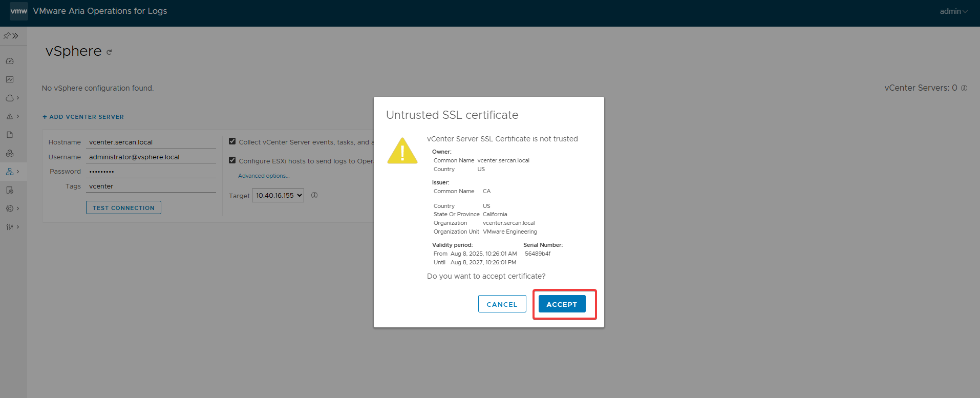Click the refresh icon next to vSphere
The width and height of the screenshot is (980, 398).
tap(109, 52)
